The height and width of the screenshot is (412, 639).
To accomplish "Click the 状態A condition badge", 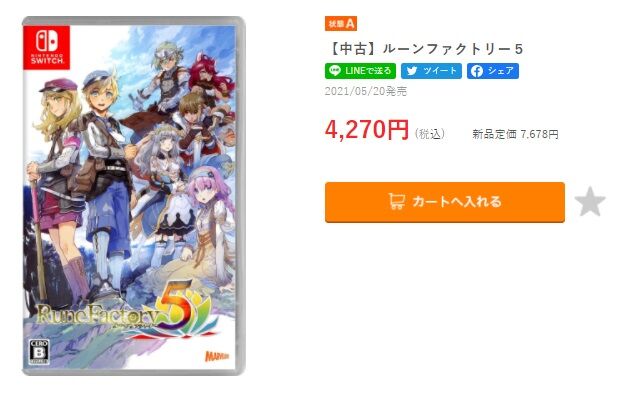I will [x=341, y=24].
